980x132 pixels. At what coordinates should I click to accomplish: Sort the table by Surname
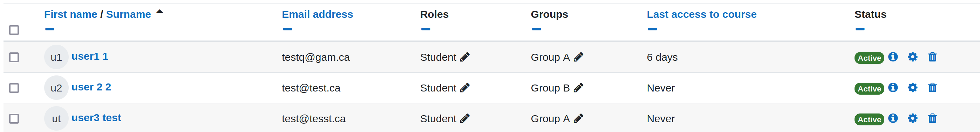click(129, 14)
